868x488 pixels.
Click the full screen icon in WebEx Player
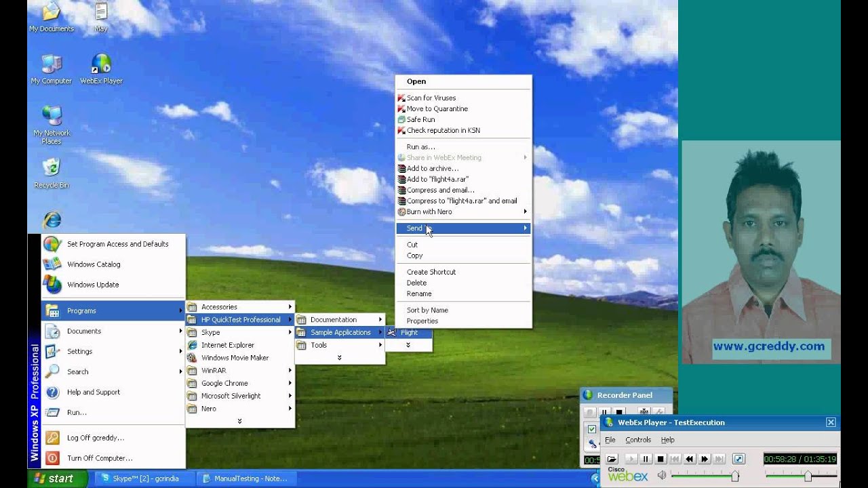(738, 459)
